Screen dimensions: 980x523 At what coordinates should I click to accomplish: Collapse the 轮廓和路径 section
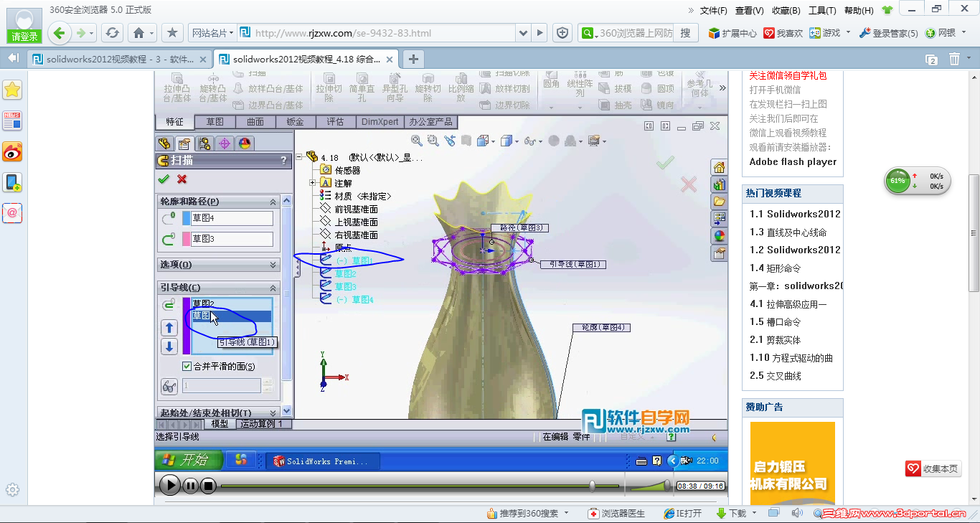pos(273,202)
